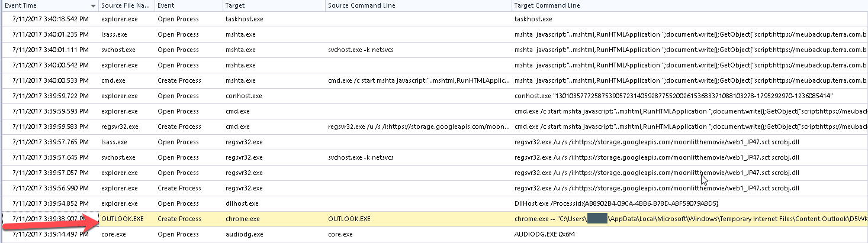Sort by the Source File Name column header
The image size is (868, 243).
(x=124, y=6)
